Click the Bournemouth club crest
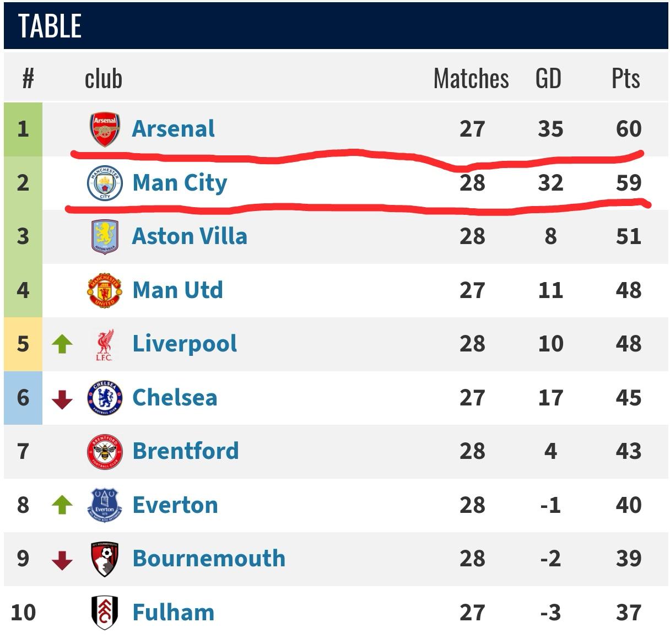 point(105,559)
